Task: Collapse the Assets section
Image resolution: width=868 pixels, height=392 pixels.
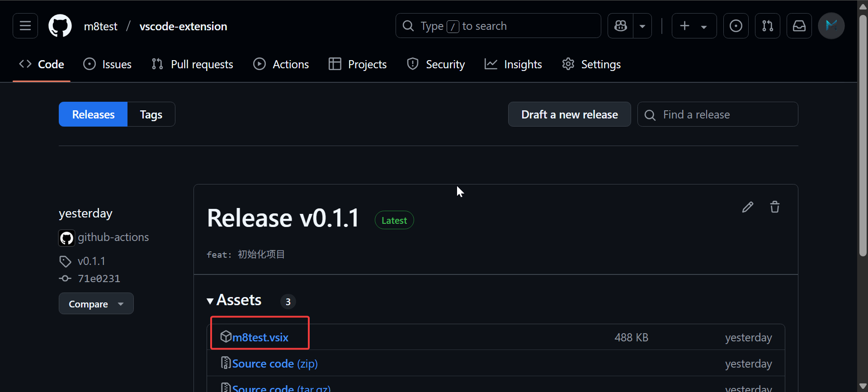Action: 234,300
